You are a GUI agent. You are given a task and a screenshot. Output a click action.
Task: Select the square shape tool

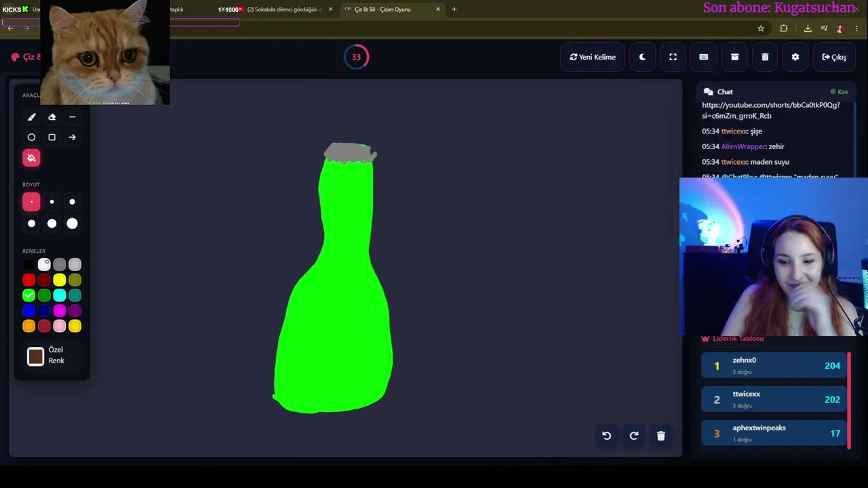click(x=52, y=138)
